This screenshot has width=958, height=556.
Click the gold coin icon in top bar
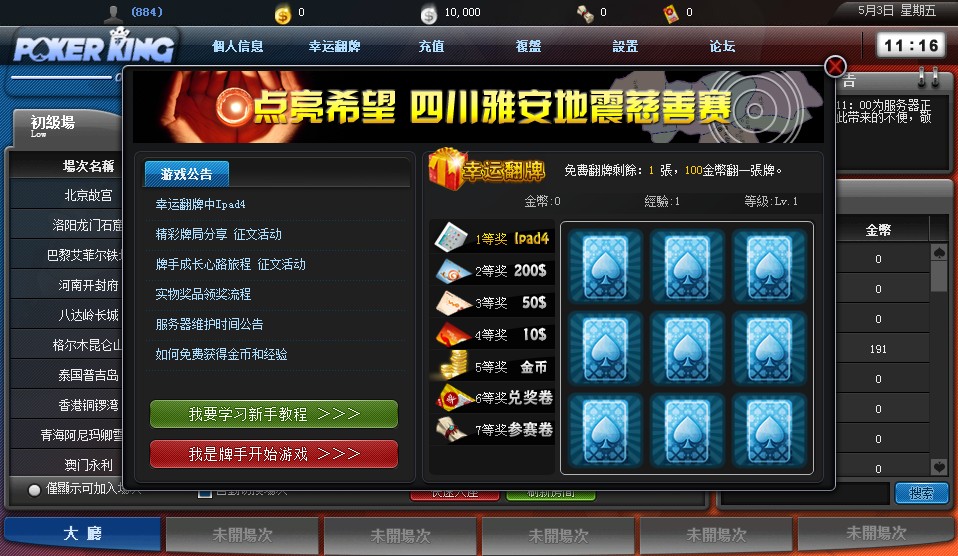tap(282, 13)
